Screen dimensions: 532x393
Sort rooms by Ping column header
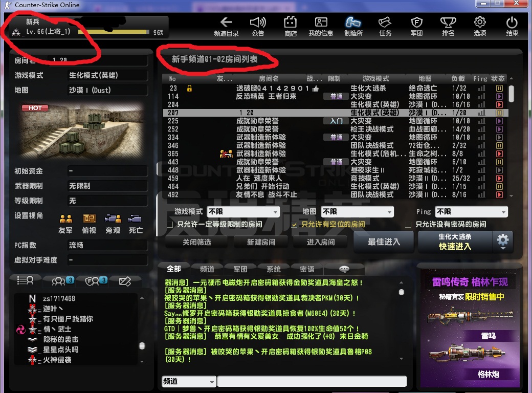click(x=480, y=79)
